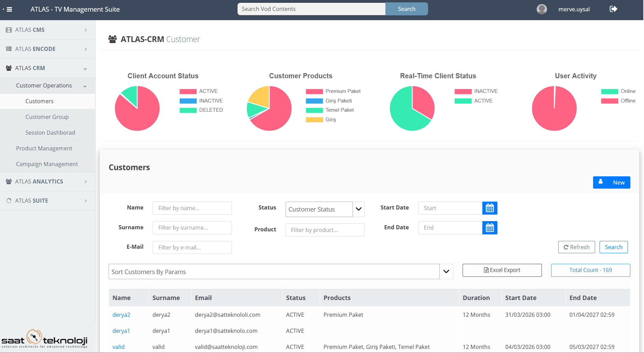The height and width of the screenshot is (353, 644).
Task: Click the ATLAS CMS grid icon
Action: click(9, 30)
